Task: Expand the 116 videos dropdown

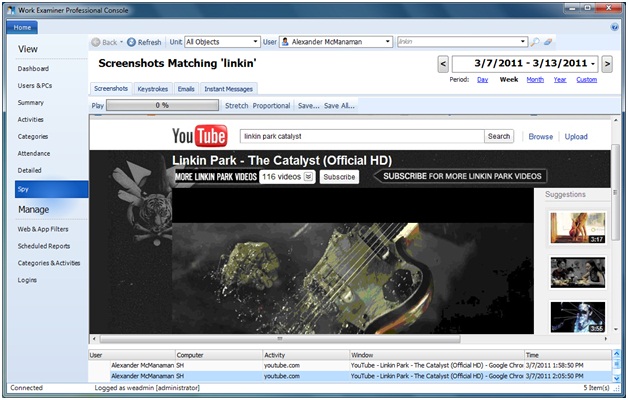Action: 308,177
